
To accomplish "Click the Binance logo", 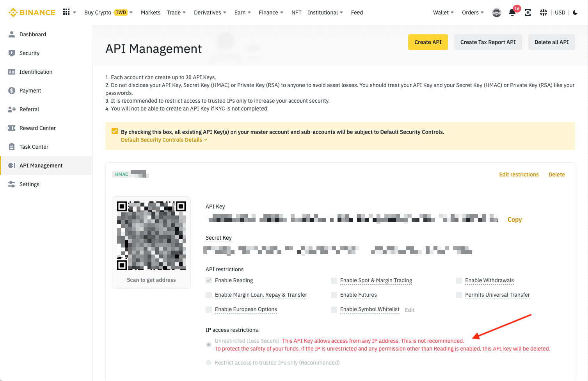I will click(32, 12).
